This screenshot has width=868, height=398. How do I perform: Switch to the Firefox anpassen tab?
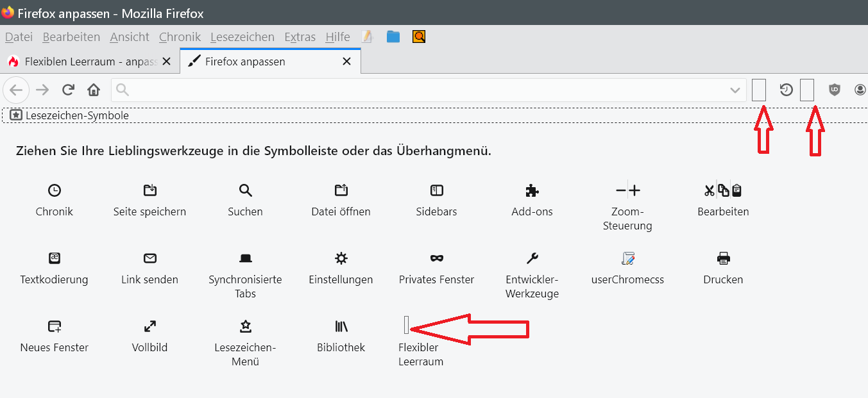tap(270, 62)
